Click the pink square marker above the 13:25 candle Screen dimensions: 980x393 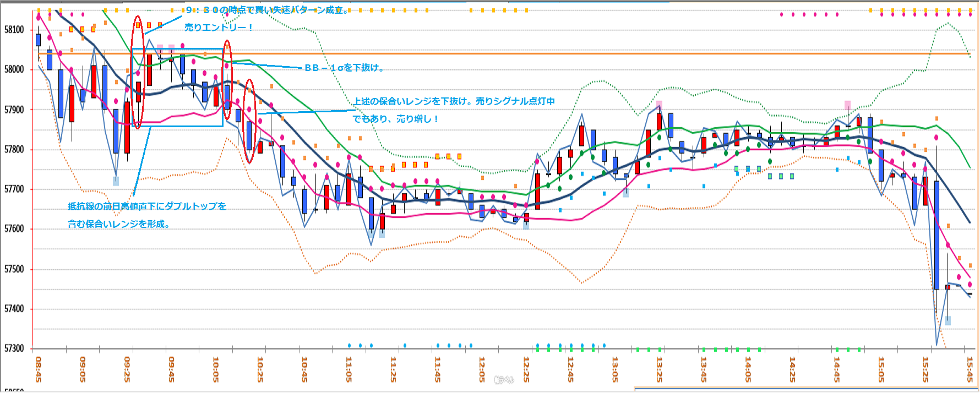(659, 104)
